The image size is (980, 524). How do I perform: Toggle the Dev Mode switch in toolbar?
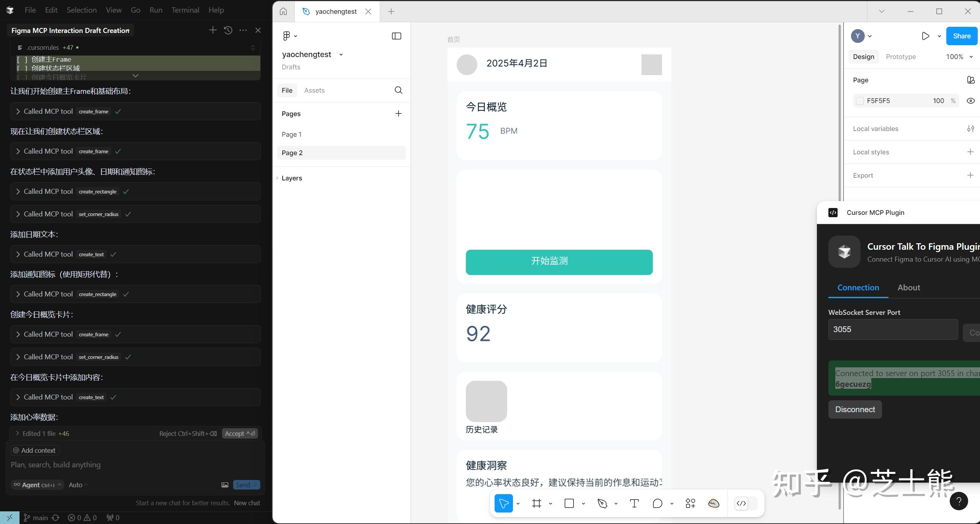tap(746, 503)
